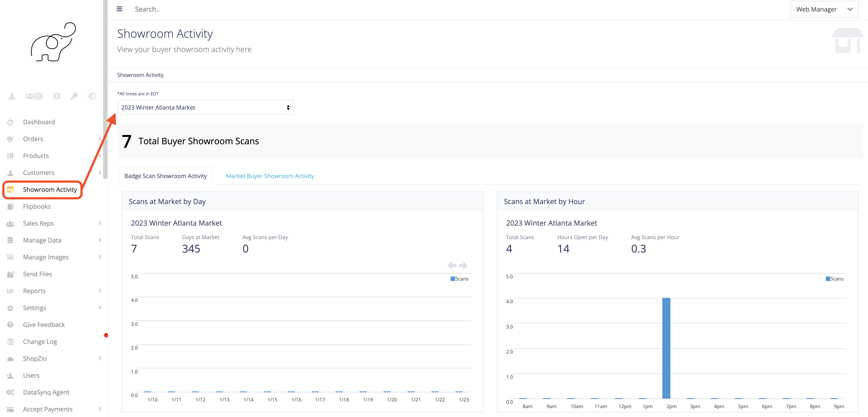Click the Hours Open per Day value 14
The height and width of the screenshot is (417, 868).
(563, 249)
